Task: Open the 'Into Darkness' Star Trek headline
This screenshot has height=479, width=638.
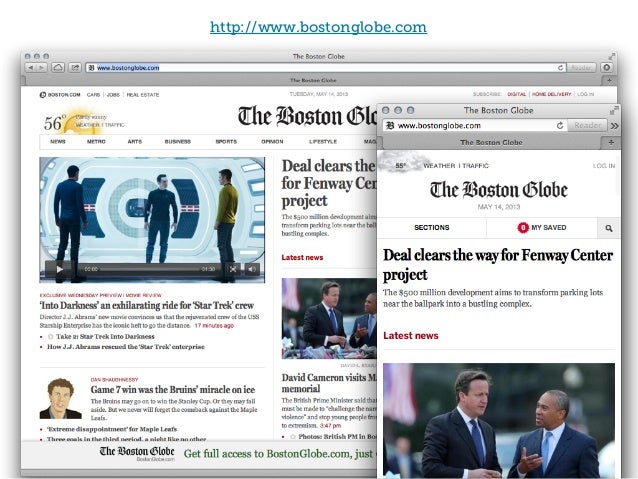Action: pyautogui.click(x=146, y=305)
